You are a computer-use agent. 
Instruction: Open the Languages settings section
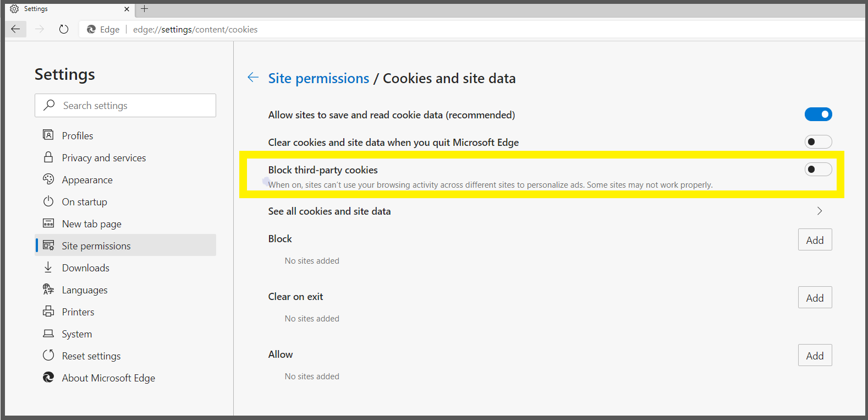pos(125,290)
